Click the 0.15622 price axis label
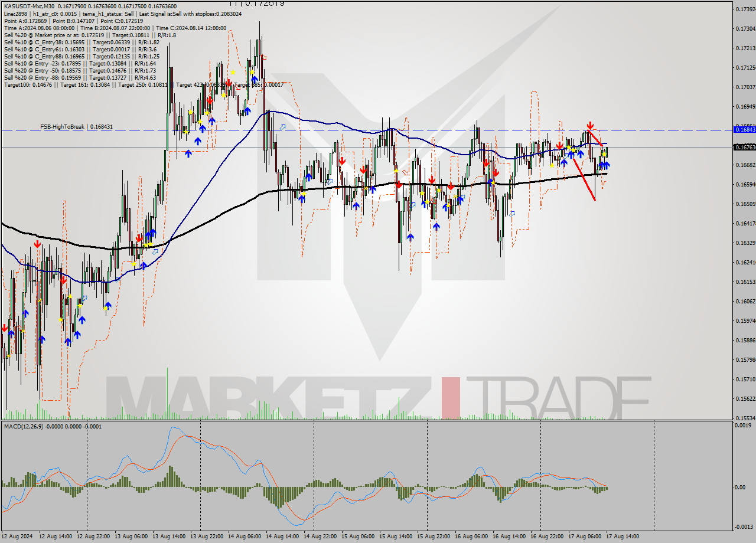This screenshot has width=756, height=543. [745, 398]
